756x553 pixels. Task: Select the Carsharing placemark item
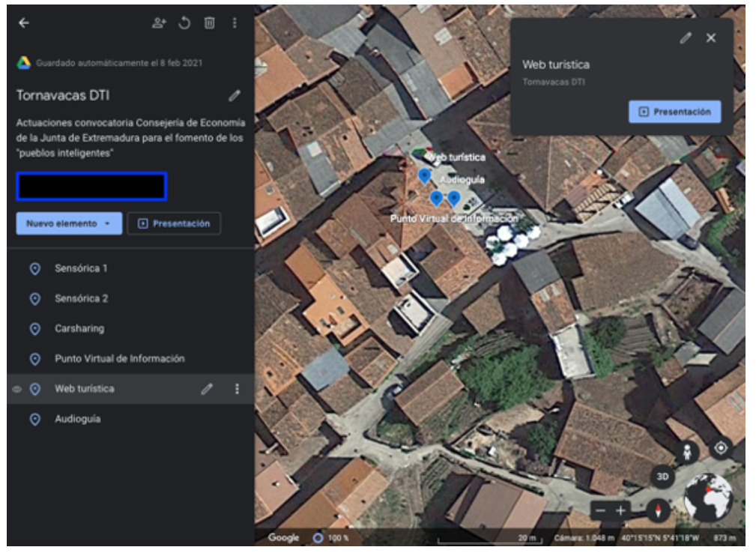coord(79,328)
